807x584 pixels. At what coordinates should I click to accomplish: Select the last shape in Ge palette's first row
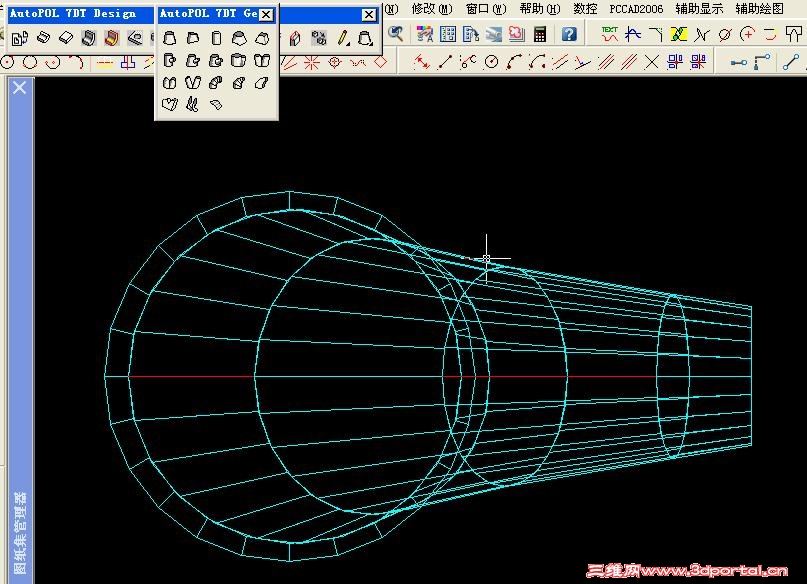tap(262, 38)
